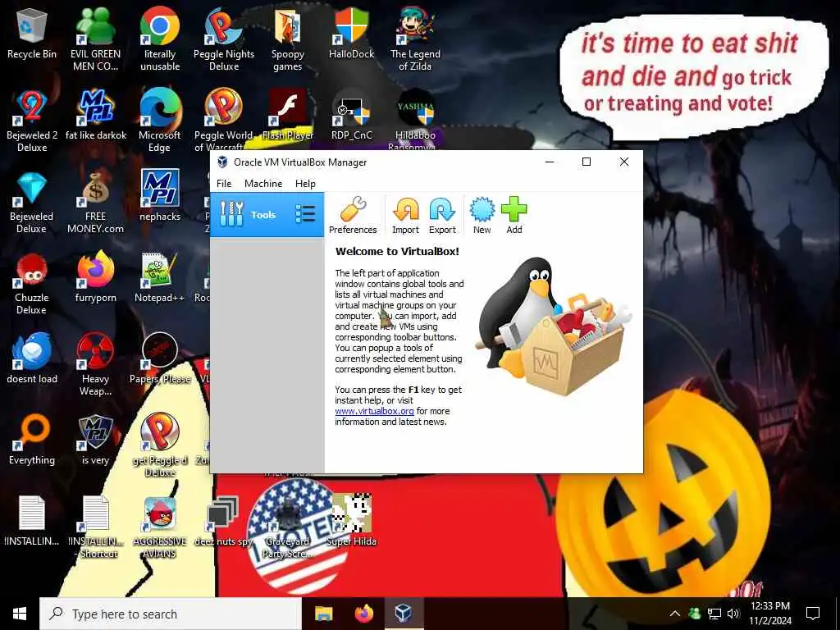The width and height of the screenshot is (840, 630).
Task: Show hidden system tray icons
Action: click(x=675, y=614)
